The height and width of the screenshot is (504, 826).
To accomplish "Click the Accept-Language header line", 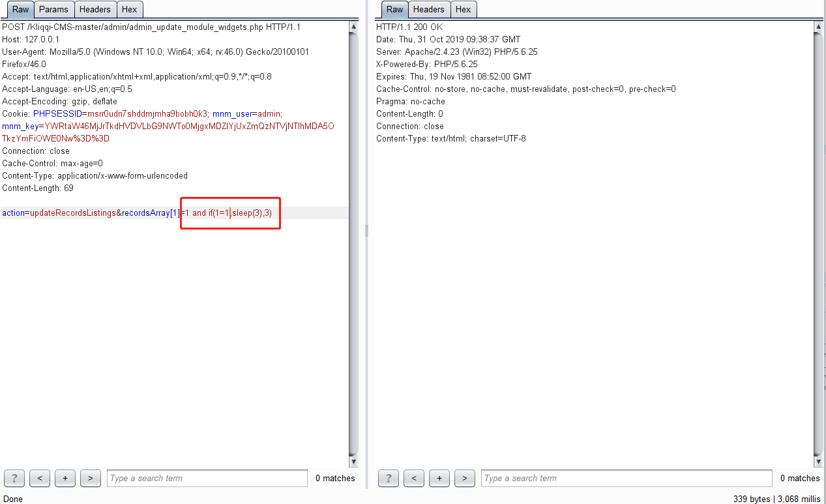I will [x=67, y=89].
